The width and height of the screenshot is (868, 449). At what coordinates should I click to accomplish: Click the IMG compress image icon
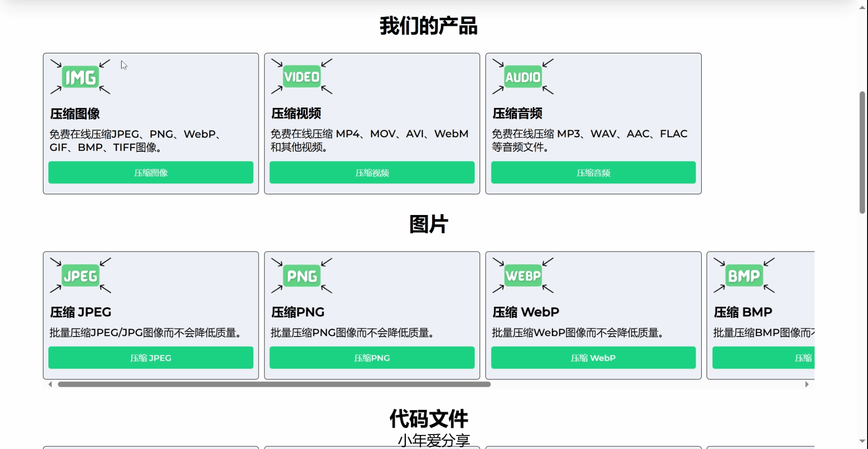[x=80, y=77]
